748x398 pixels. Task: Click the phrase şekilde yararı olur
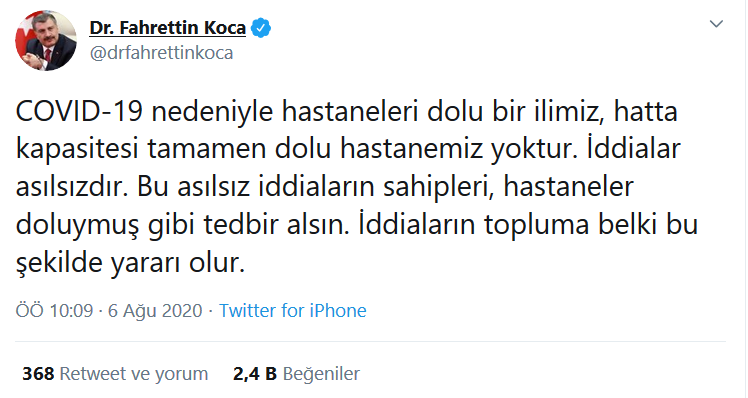pyautogui.click(x=130, y=263)
